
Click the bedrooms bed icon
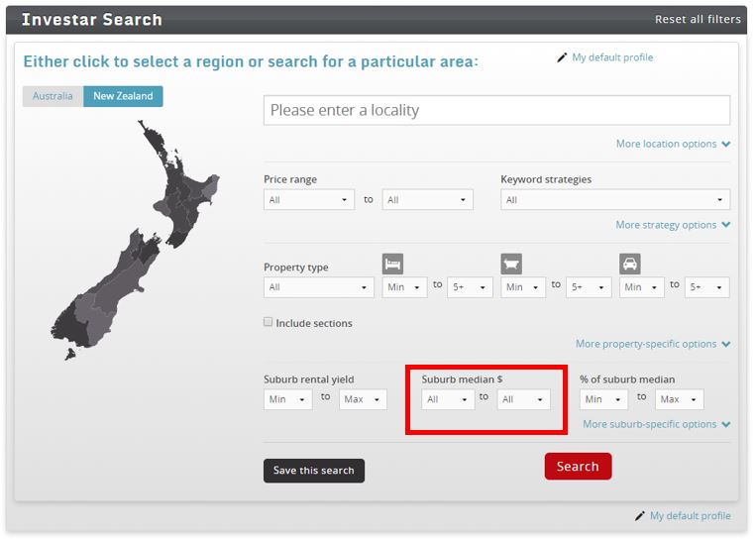(392, 265)
